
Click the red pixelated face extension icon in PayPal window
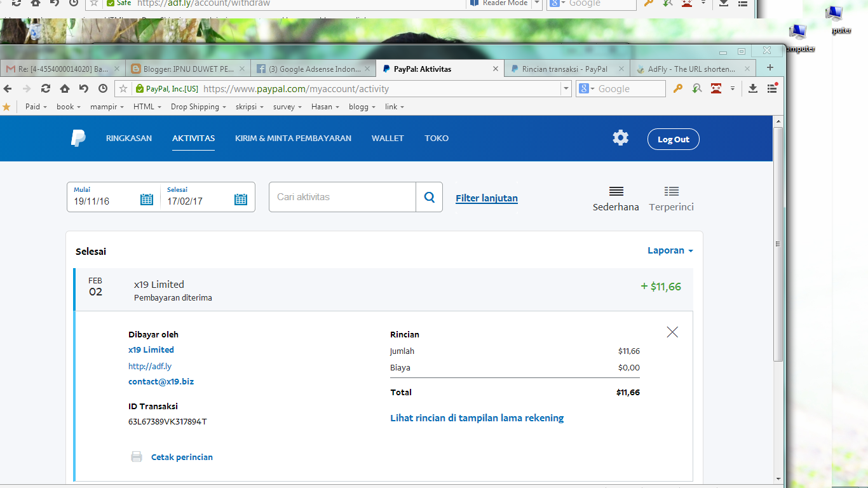click(716, 88)
